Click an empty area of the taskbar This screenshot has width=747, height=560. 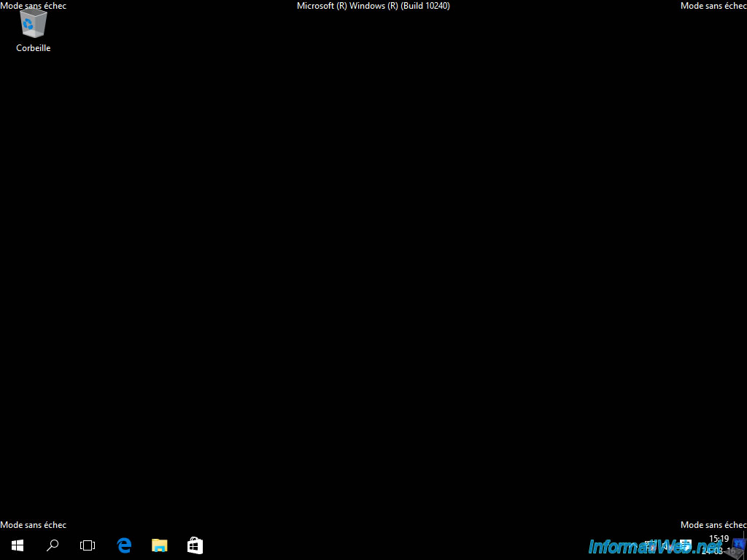[x=401, y=545]
